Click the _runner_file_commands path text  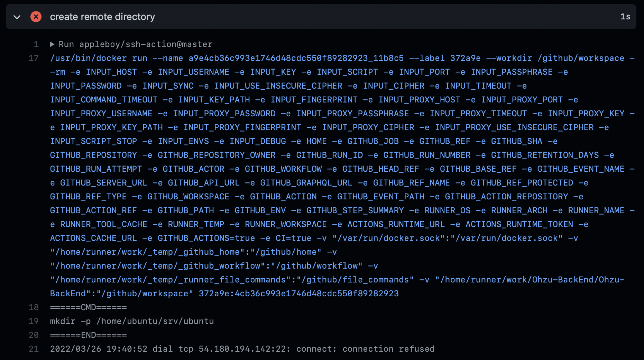click(x=232, y=280)
